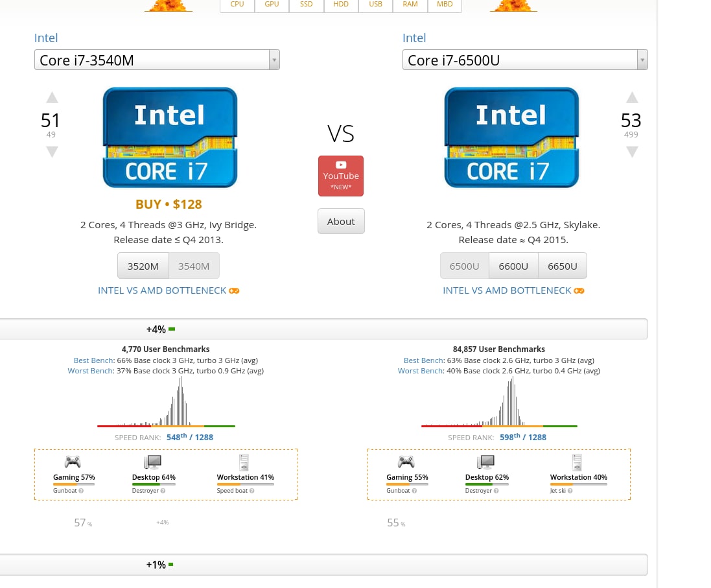Open Worst Bench link for i7-3540M
Viewport: 711px width, 588px height.
(x=90, y=371)
